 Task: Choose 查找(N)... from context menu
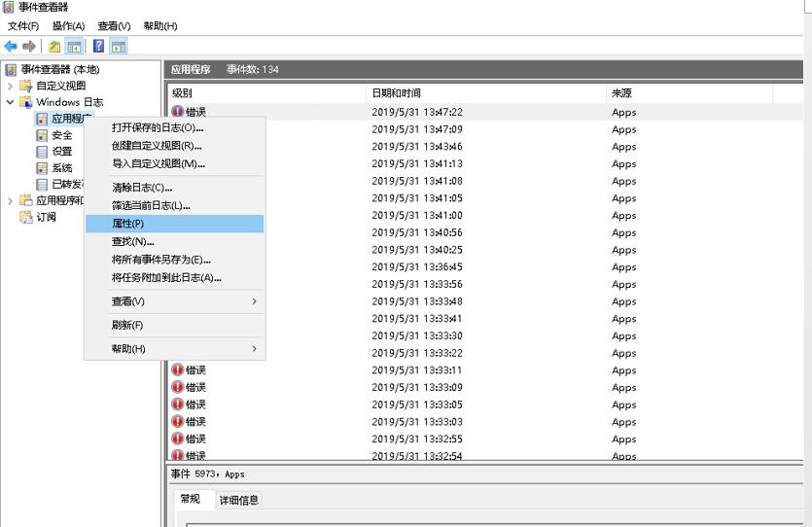tap(175, 241)
